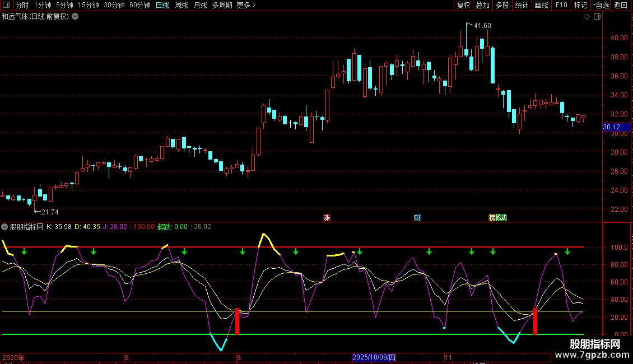The width and height of the screenshot is (633, 364).
Task: Click the 榜 marker on chart
Action: (x=492, y=218)
